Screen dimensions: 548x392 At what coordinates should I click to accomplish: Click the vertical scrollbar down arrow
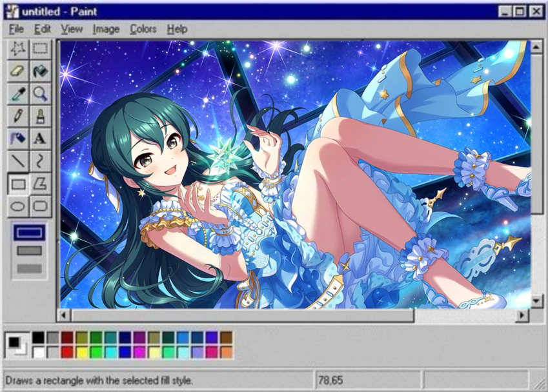536,300
